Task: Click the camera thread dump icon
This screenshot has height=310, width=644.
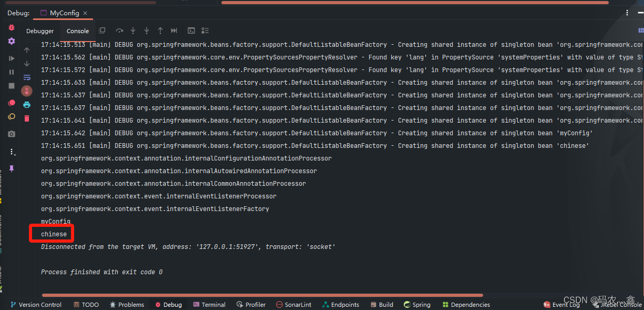Action: point(12,134)
